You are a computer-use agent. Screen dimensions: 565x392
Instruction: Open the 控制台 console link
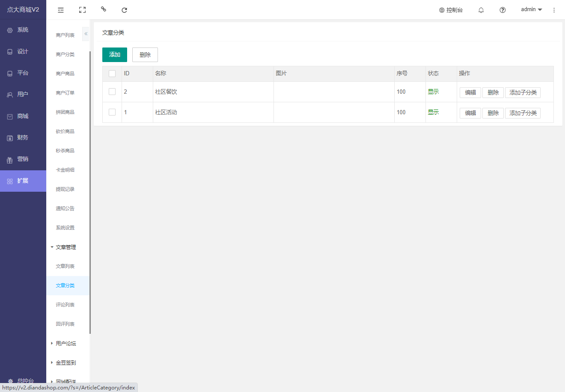pos(451,10)
